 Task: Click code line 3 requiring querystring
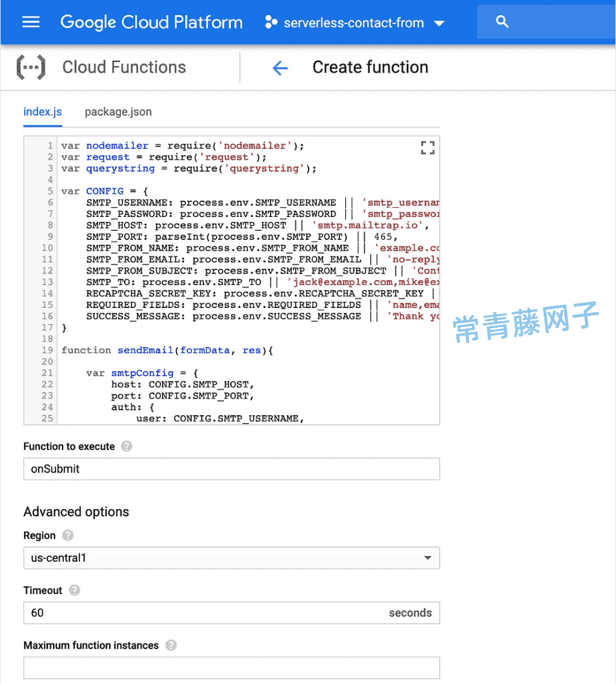(x=189, y=168)
